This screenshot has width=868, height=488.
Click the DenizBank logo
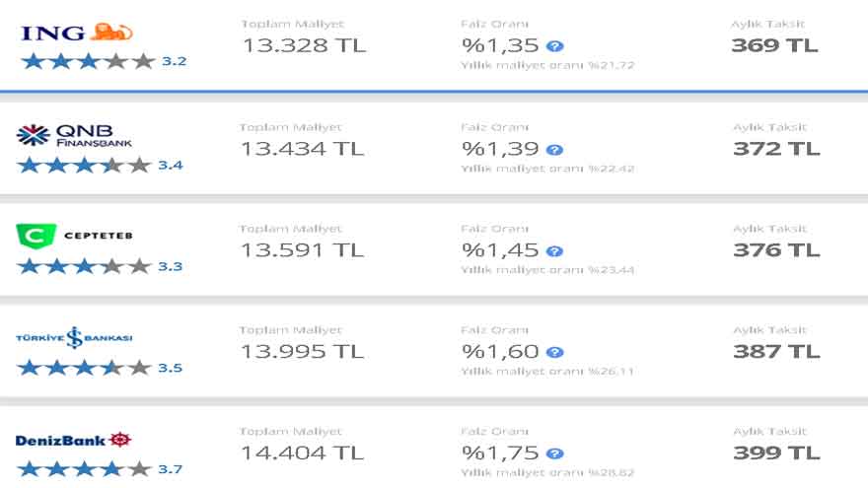(x=75, y=440)
